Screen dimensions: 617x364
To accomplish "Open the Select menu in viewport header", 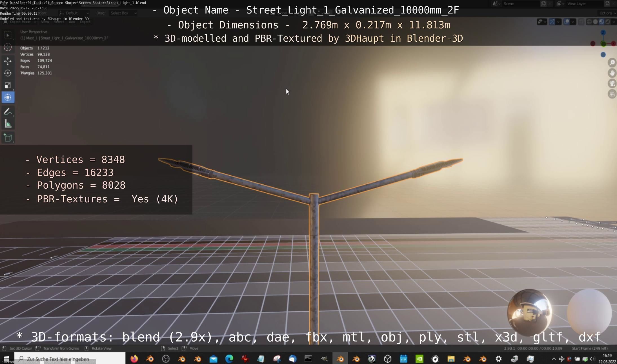I will pos(59,22).
